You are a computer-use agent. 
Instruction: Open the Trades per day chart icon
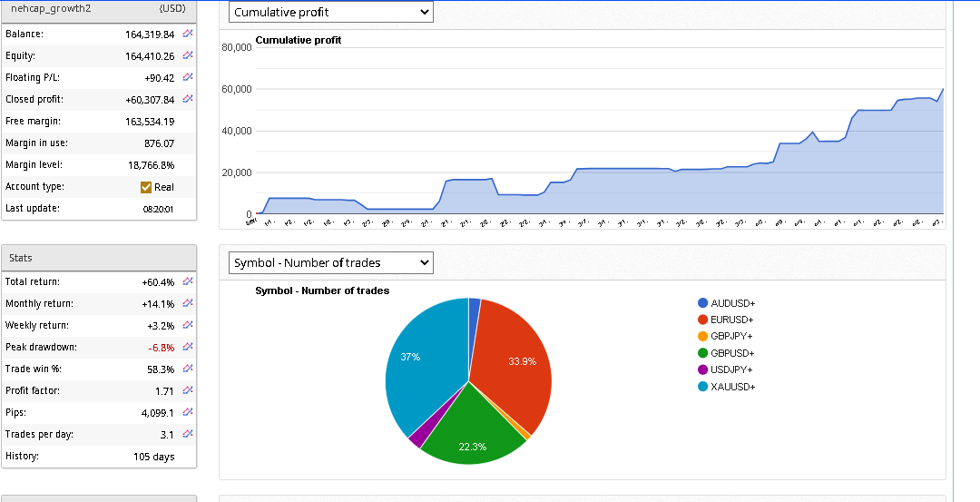pyautogui.click(x=188, y=434)
